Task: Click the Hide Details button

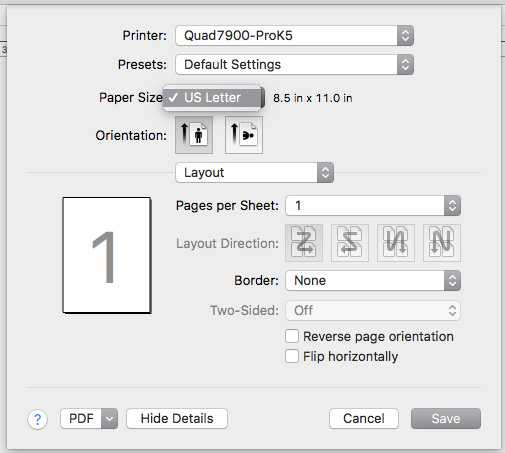Action: 177,418
